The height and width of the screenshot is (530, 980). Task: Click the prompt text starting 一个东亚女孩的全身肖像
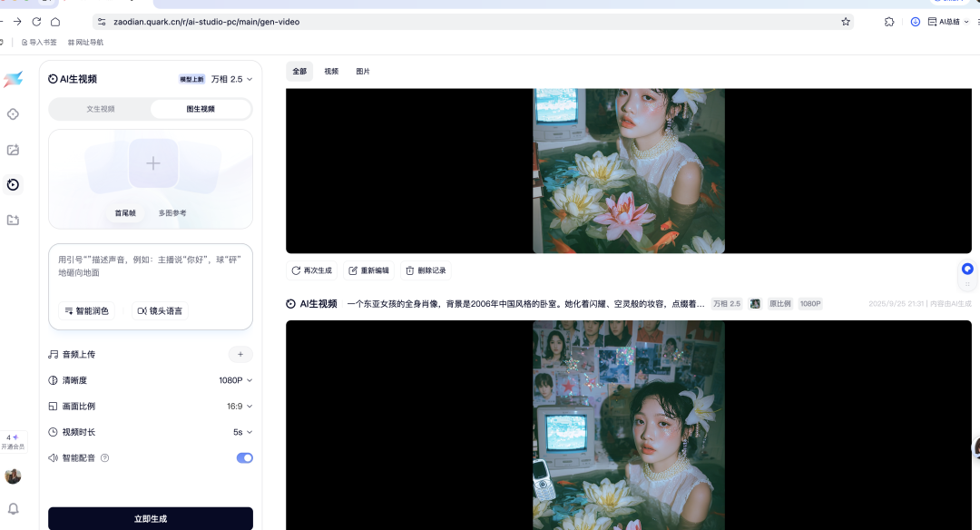click(525, 304)
